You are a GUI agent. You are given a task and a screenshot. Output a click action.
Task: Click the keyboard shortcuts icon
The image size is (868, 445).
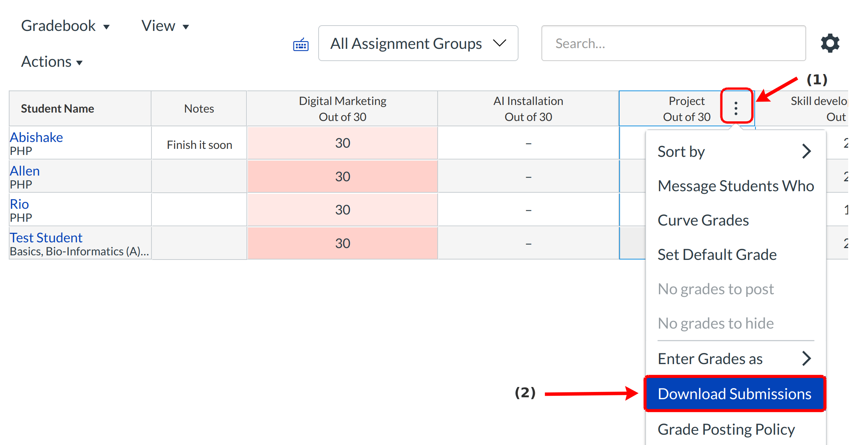[x=301, y=45]
